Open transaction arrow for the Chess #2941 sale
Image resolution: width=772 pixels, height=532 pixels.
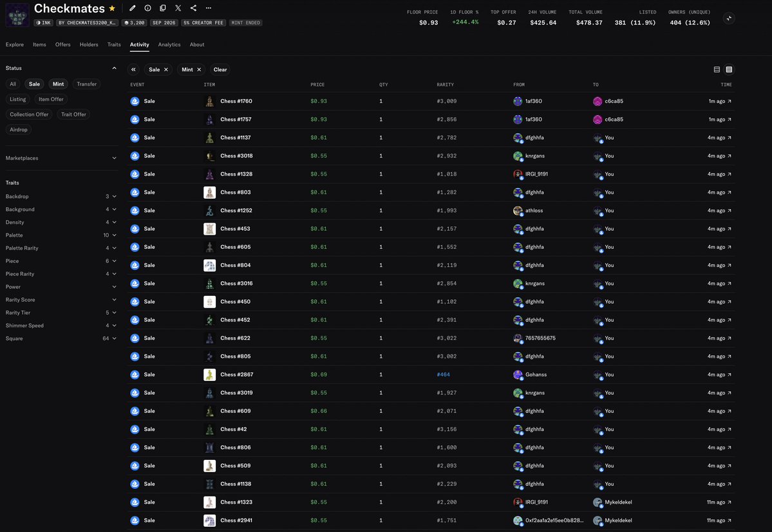(x=730, y=520)
